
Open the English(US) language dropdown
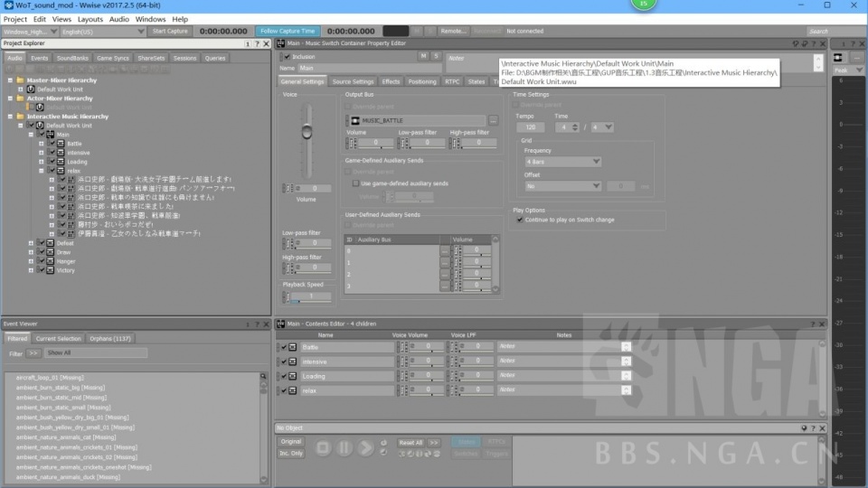pyautogui.click(x=102, y=32)
